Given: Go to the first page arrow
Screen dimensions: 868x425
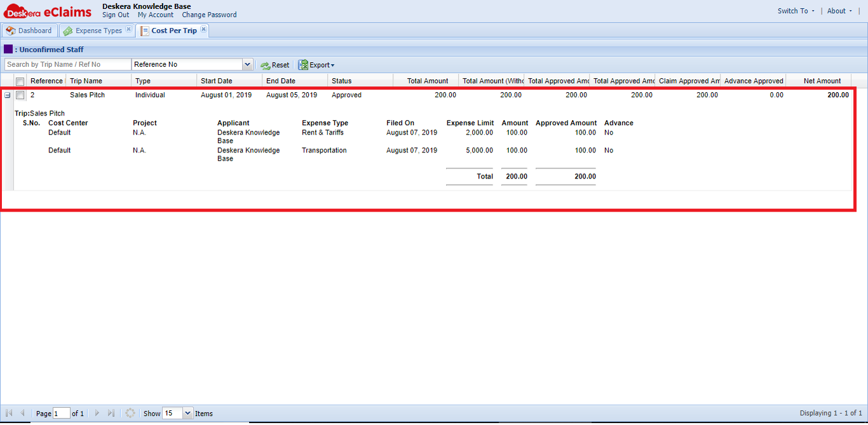Looking at the screenshot, I should (9, 413).
